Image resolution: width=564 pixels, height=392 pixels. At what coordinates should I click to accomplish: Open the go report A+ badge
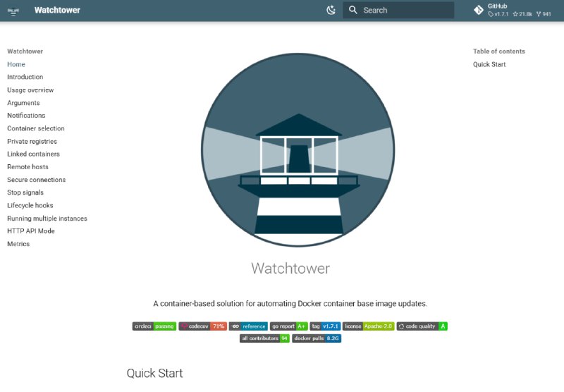pyautogui.click(x=289, y=326)
